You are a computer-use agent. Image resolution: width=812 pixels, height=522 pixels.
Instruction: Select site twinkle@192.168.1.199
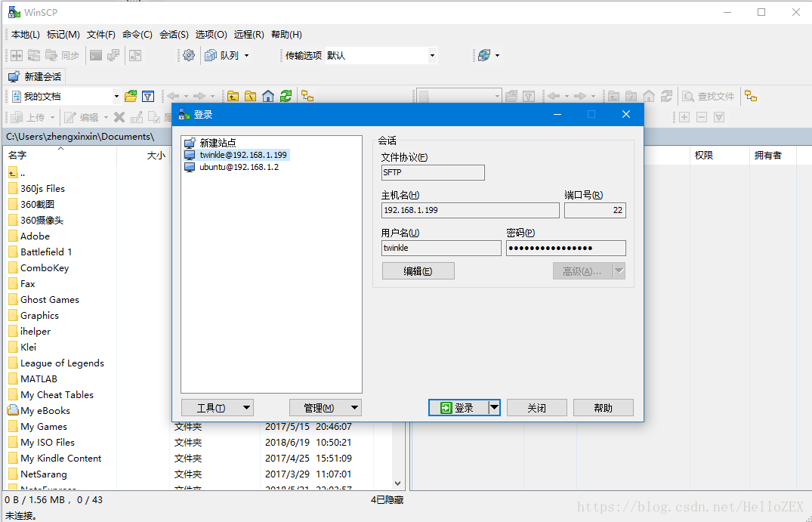(x=243, y=155)
